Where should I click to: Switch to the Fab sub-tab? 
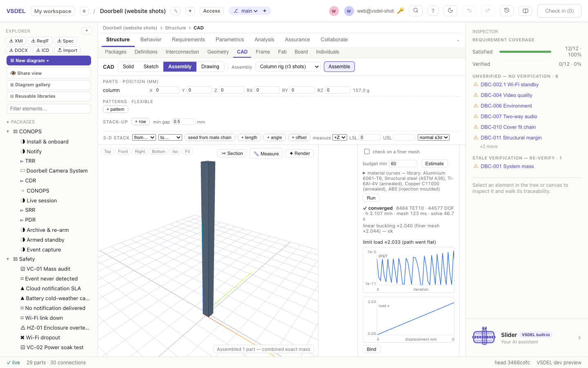(282, 52)
